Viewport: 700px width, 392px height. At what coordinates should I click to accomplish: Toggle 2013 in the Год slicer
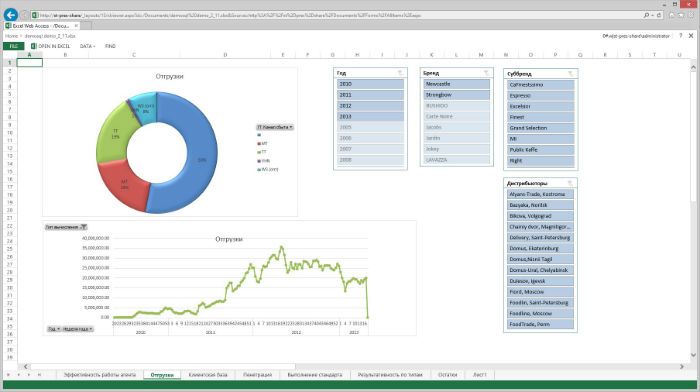click(370, 117)
